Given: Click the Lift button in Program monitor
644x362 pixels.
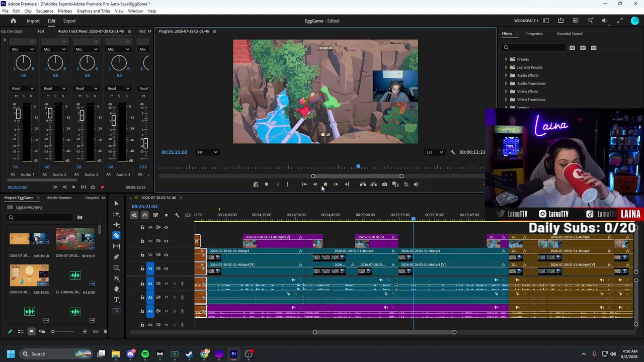Looking at the screenshot, I should (363, 185).
